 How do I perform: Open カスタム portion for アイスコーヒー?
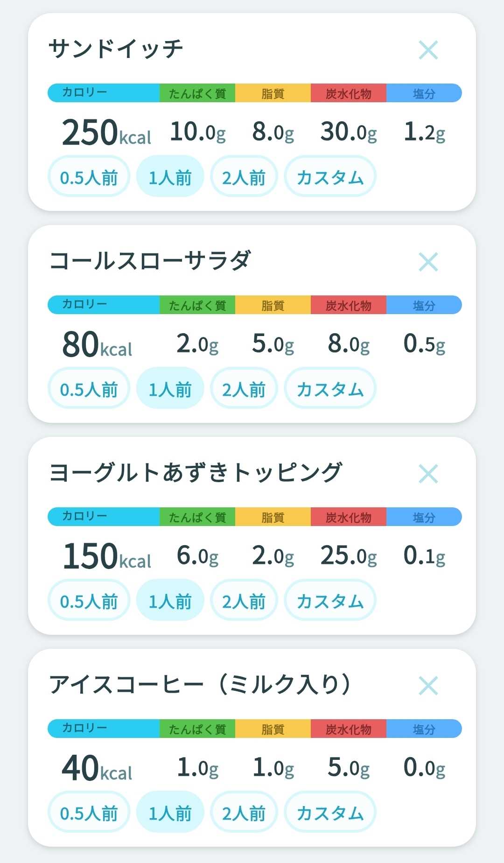pyautogui.click(x=330, y=812)
